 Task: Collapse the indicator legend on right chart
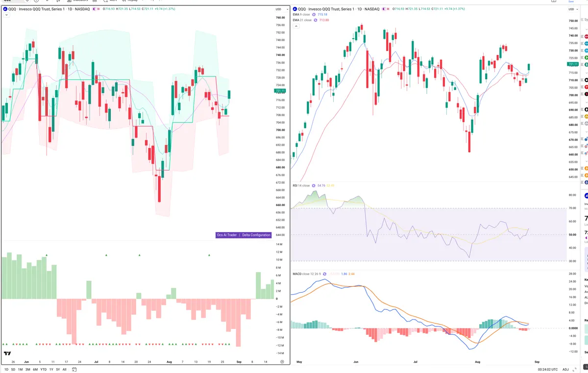(x=296, y=25)
